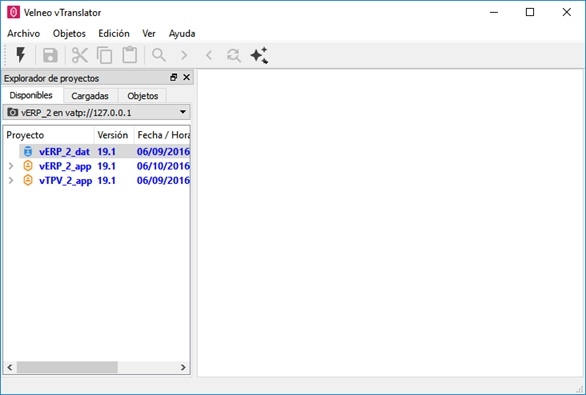586x395 pixels.
Task: Expand the vTPV_2_app project node
Action: tap(11, 180)
